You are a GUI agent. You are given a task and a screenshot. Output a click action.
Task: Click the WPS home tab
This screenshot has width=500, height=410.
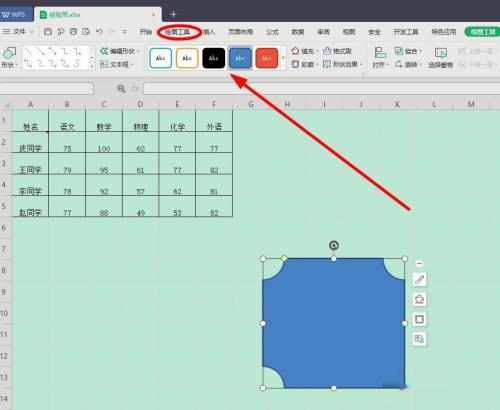pos(15,15)
